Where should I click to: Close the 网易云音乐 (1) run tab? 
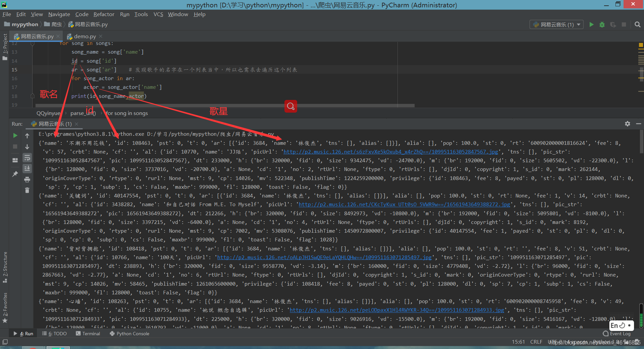(76, 124)
